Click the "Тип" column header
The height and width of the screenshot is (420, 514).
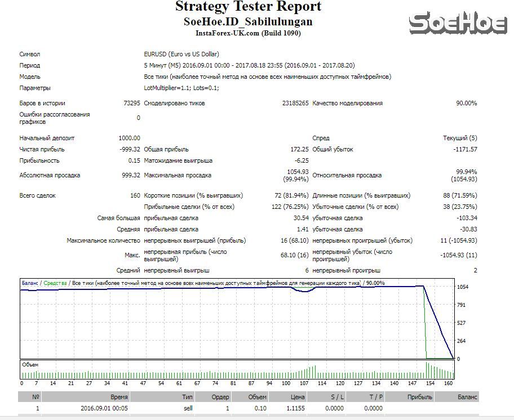[x=188, y=397]
